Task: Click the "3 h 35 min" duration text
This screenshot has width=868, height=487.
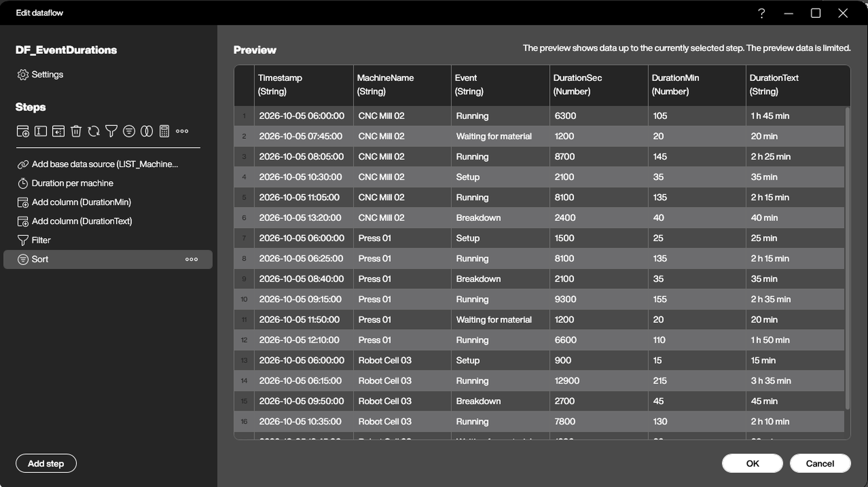Action: point(771,381)
